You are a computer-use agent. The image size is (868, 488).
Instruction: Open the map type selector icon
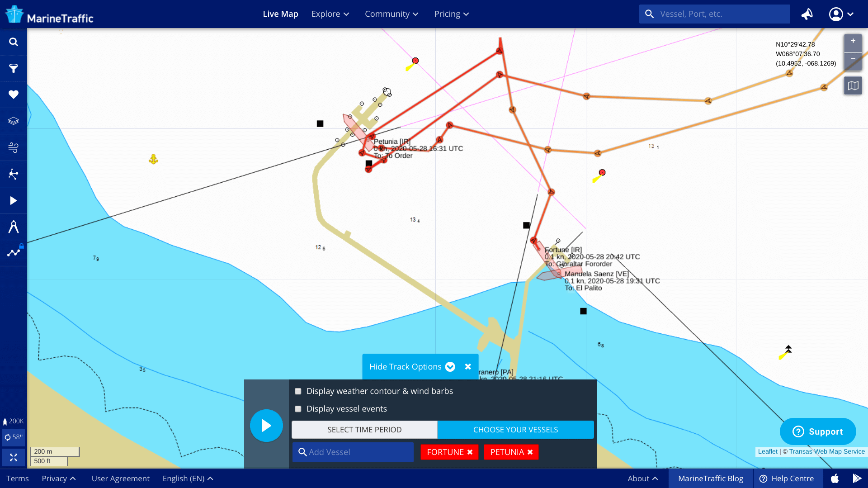click(853, 85)
